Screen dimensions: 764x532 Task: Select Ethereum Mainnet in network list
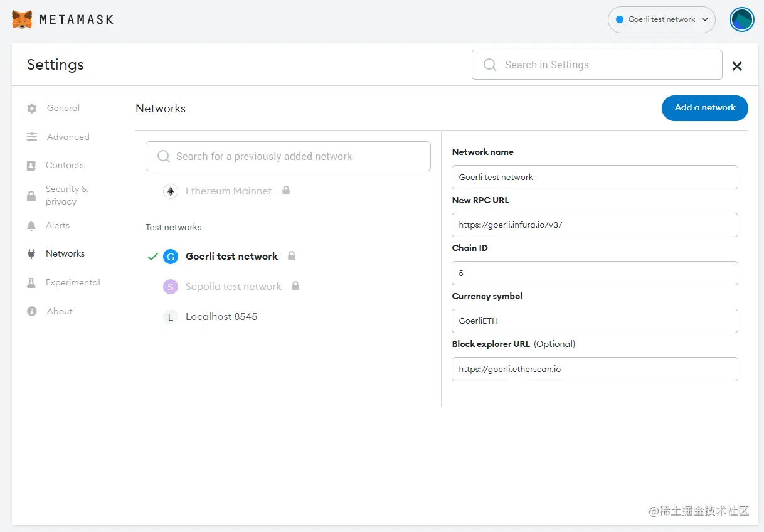click(228, 191)
